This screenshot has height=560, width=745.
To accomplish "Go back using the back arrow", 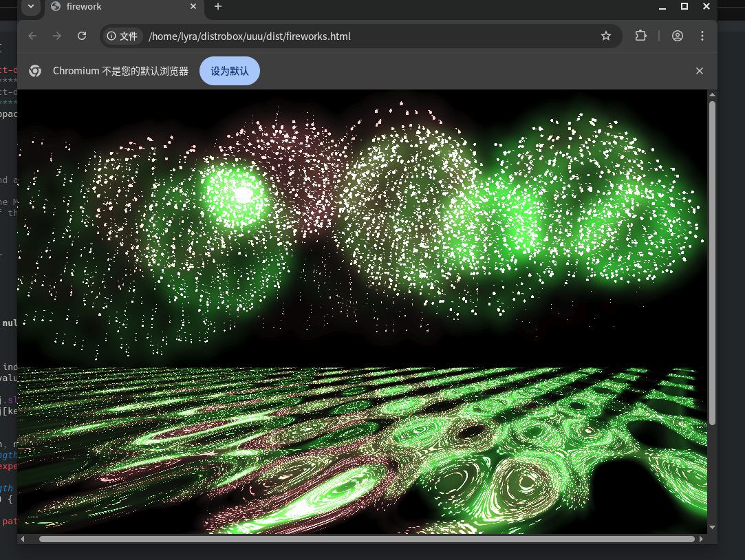I will (32, 36).
